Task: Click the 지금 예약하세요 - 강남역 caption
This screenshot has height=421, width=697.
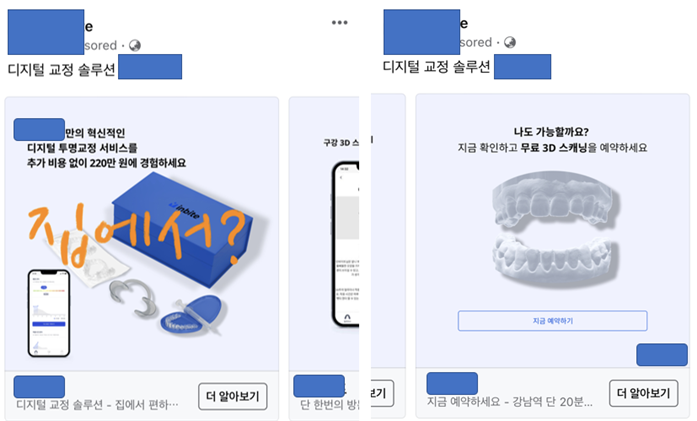Action: (x=509, y=402)
